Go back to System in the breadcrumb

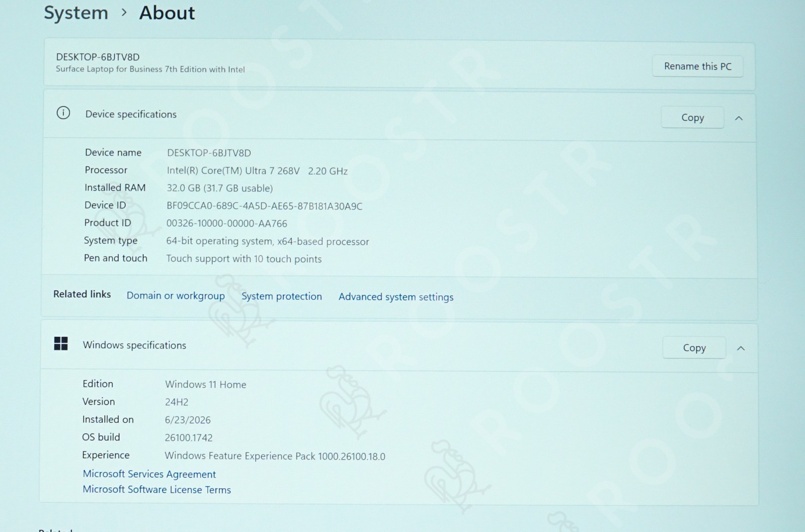[76, 13]
